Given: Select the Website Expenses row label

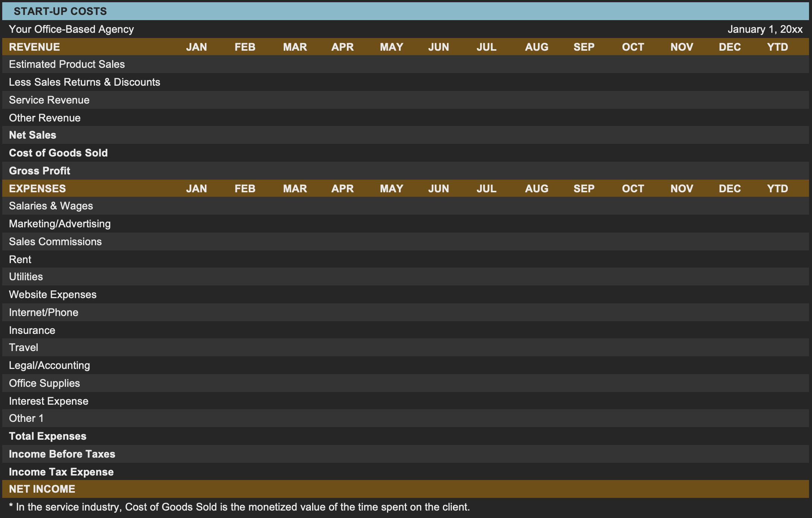Looking at the screenshot, I should point(53,294).
